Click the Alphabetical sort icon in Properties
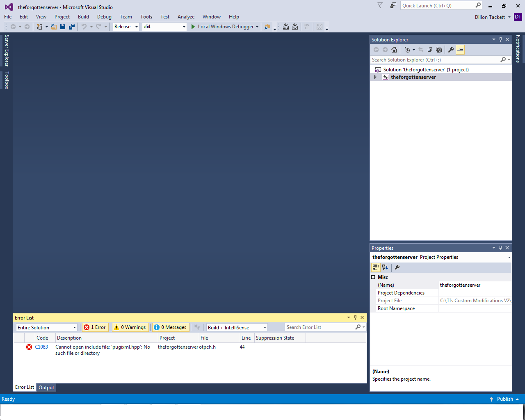The width and height of the screenshot is (525, 420). [385, 267]
